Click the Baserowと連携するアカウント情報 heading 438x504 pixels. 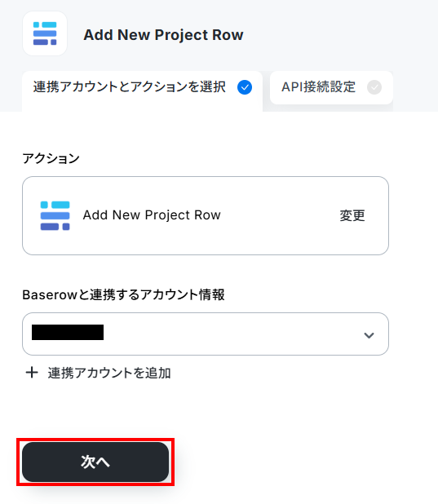pyautogui.click(x=123, y=294)
